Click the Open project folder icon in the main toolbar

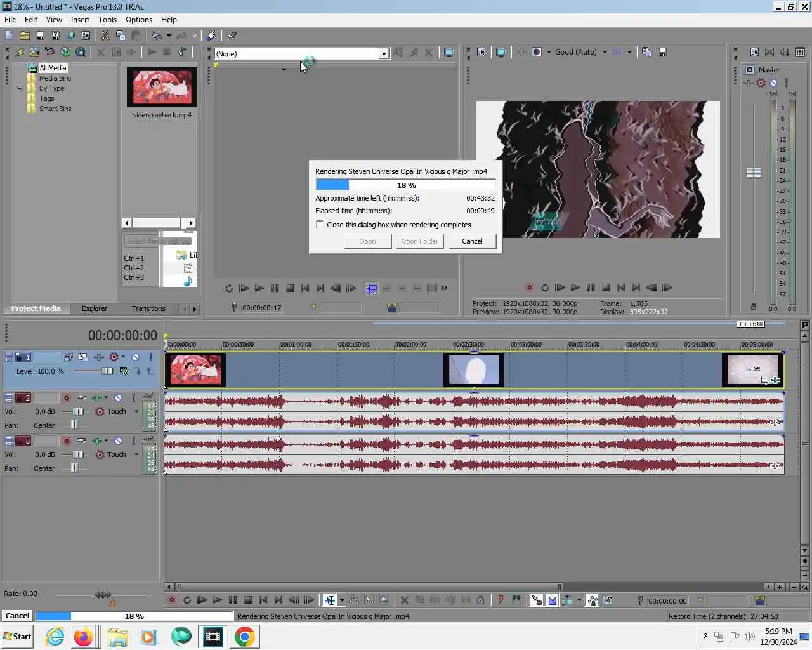pyautogui.click(x=25, y=36)
